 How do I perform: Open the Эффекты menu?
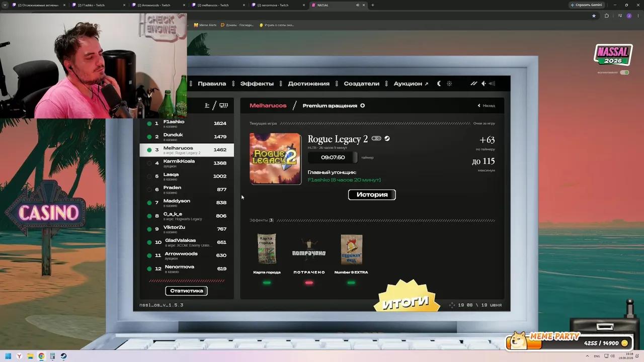pos(257,83)
